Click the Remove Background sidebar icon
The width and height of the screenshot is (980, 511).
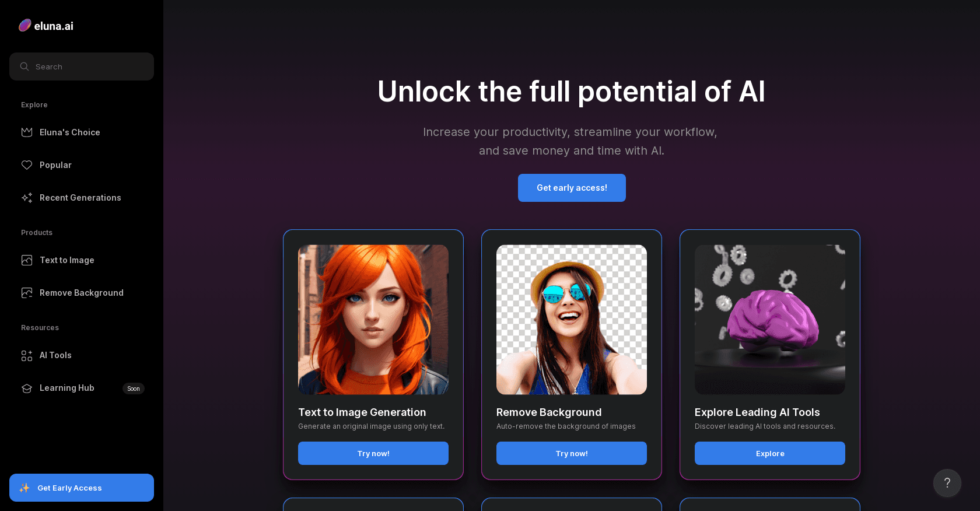pos(27,293)
